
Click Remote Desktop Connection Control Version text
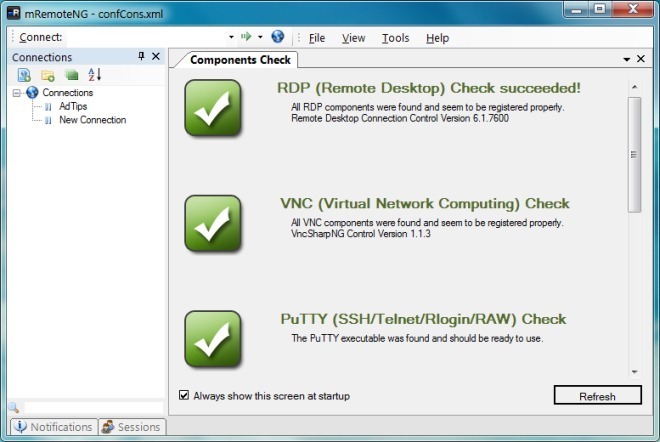[400, 118]
